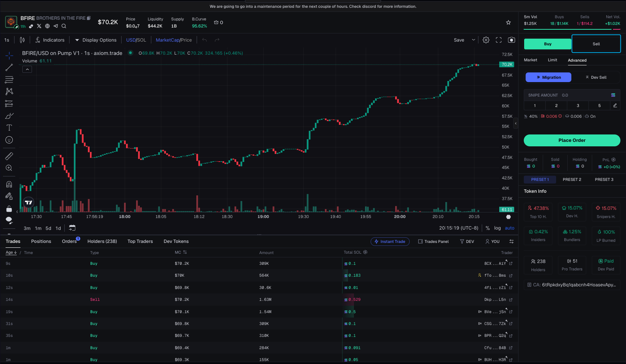Click the Place Order button
626x364 pixels.
572,140
